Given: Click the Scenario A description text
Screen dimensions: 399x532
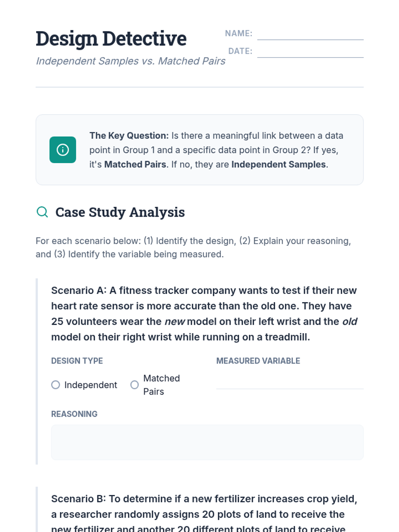Looking at the screenshot, I should (x=204, y=314).
